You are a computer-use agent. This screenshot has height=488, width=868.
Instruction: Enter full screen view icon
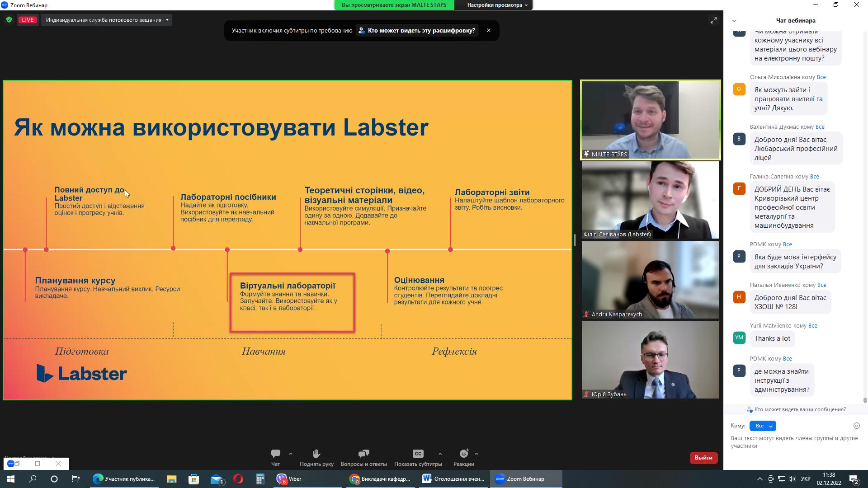click(x=713, y=20)
